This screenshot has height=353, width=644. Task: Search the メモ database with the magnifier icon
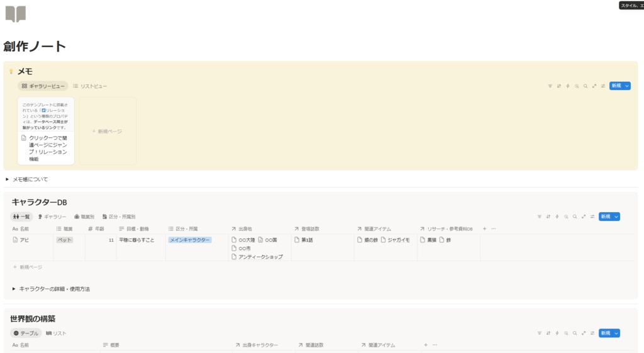click(x=586, y=86)
